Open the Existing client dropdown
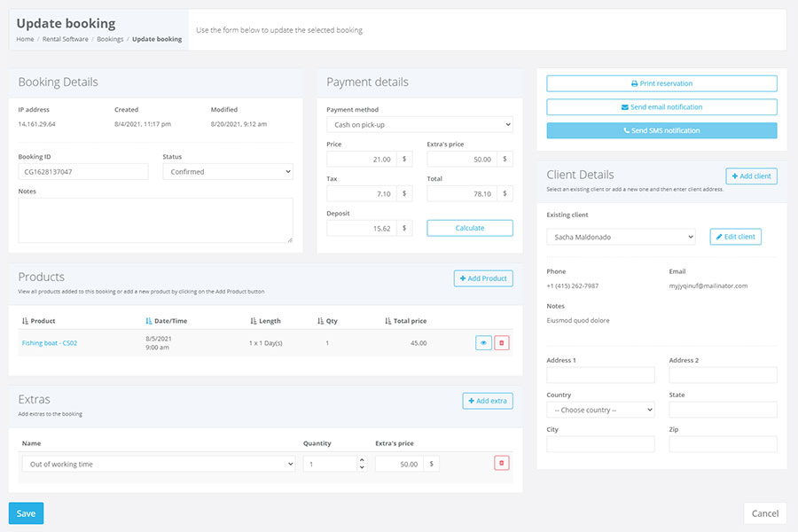Screen dimensions: 798x532 pyautogui.click(x=621, y=237)
